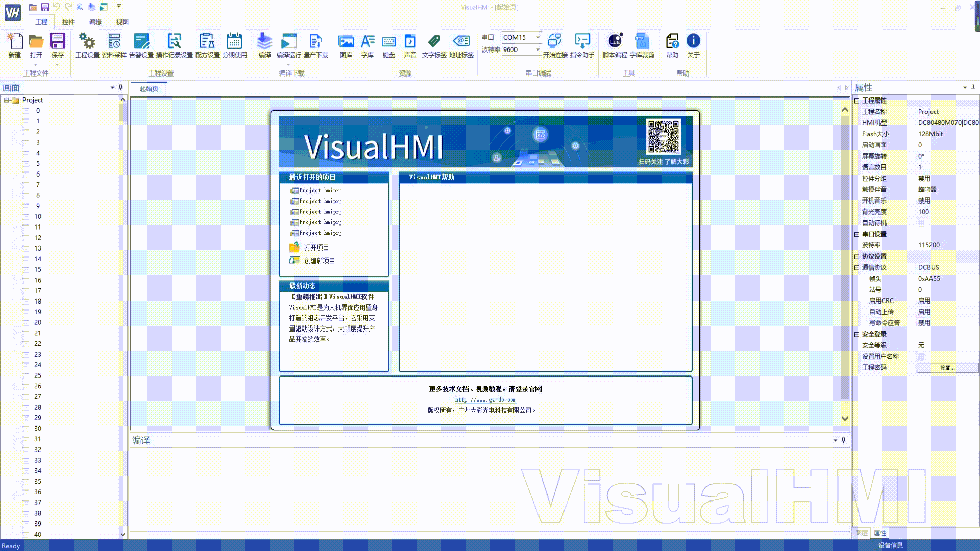Collapse the 通信协议 group
This screenshot has height=551, width=980.
click(x=857, y=267)
